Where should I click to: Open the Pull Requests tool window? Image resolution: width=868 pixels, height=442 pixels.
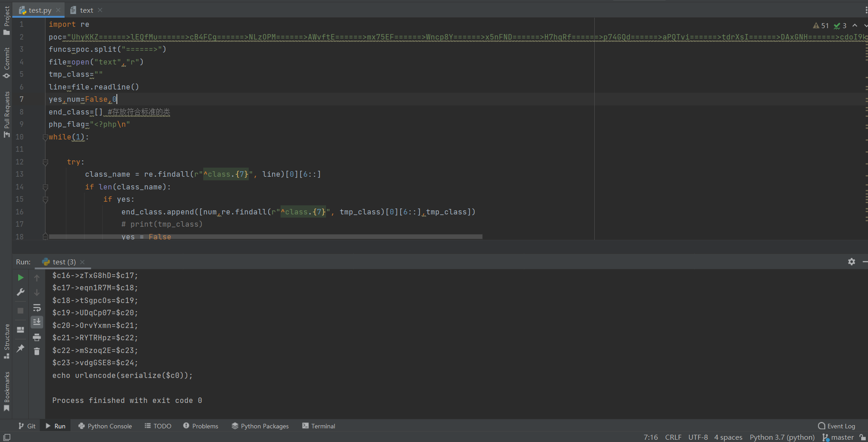click(6, 114)
